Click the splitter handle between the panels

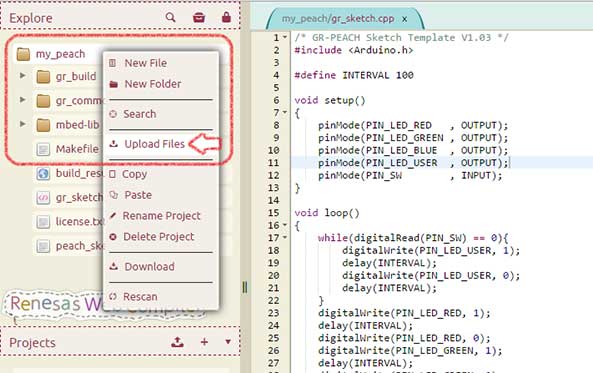pyautogui.click(x=245, y=288)
